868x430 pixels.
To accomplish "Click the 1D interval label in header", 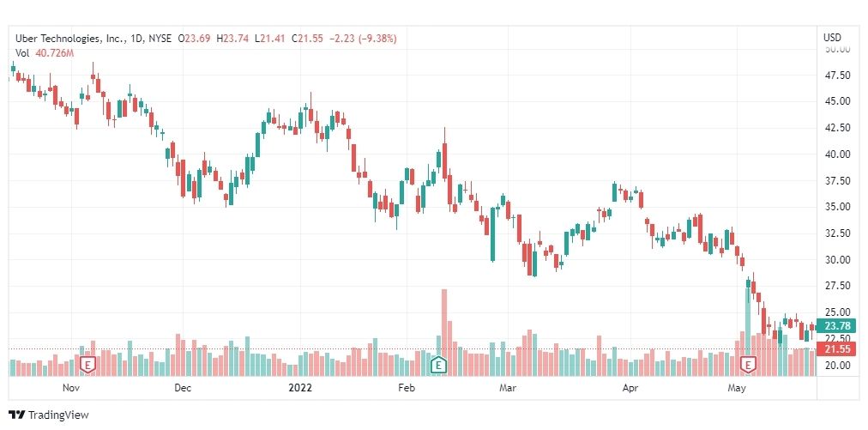I will (137, 39).
